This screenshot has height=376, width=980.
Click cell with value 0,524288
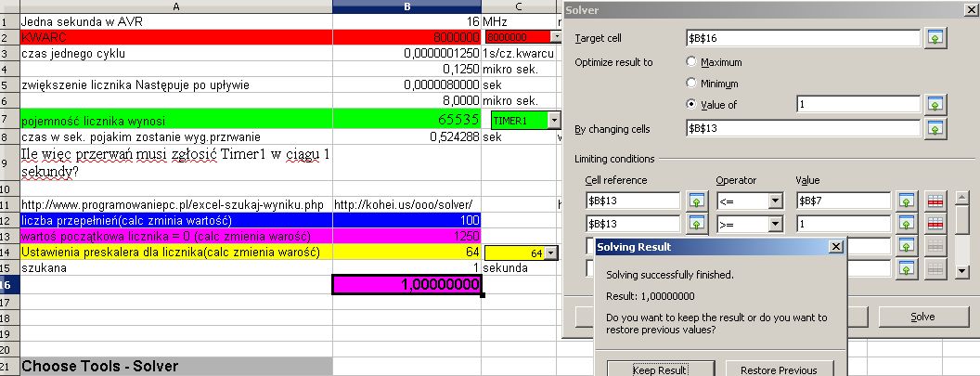tap(406, 137)
